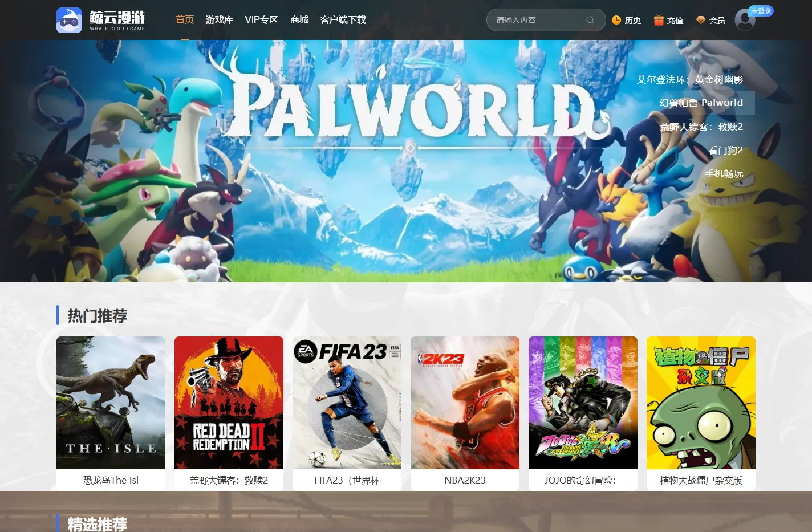Open the user avatar profile icon

click(x=745, y=20)
